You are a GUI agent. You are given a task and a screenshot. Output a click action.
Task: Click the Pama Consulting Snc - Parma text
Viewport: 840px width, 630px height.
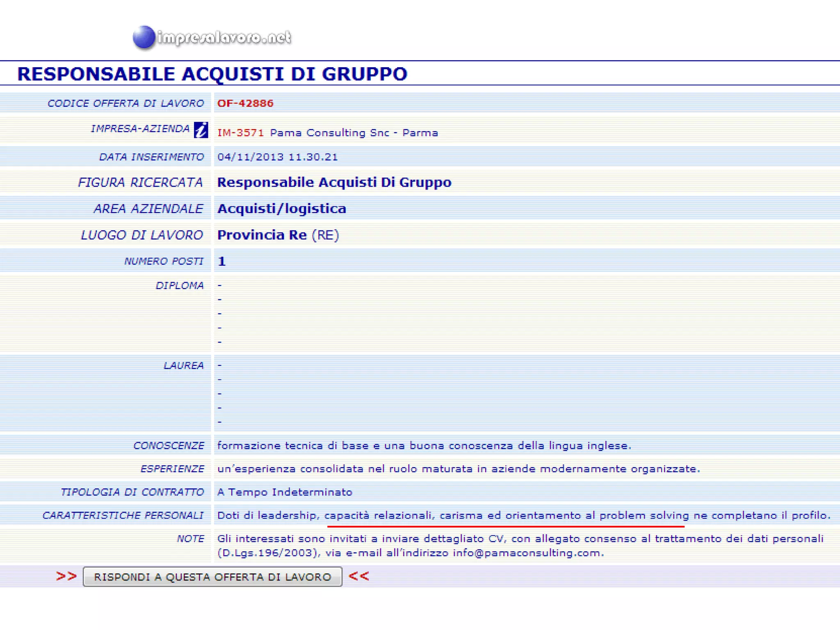[x=354, y=133]
